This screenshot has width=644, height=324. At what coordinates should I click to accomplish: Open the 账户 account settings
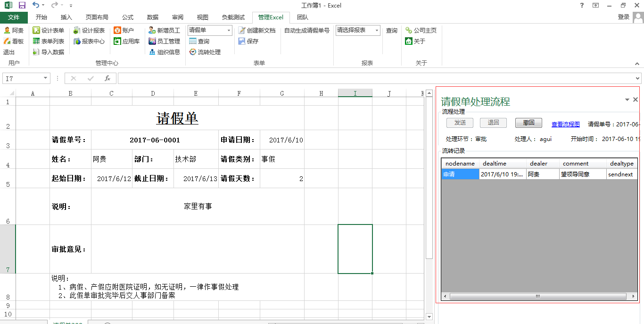tap(124, 30)
